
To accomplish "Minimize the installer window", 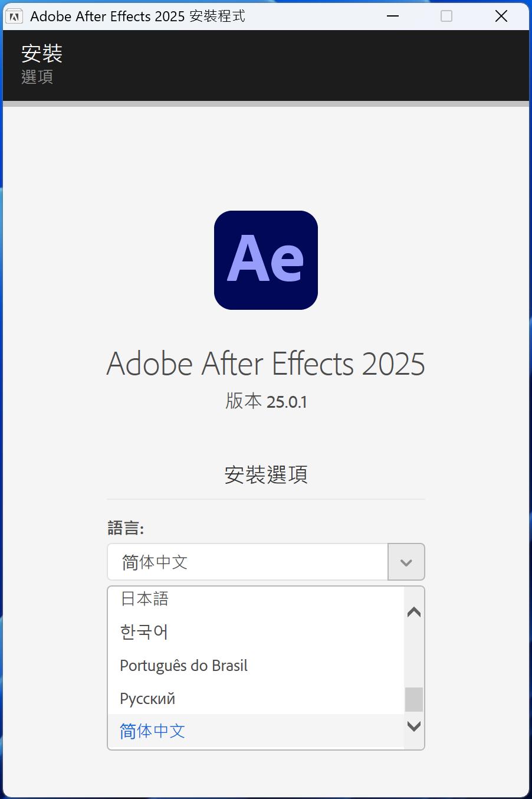I will (393, 16).
